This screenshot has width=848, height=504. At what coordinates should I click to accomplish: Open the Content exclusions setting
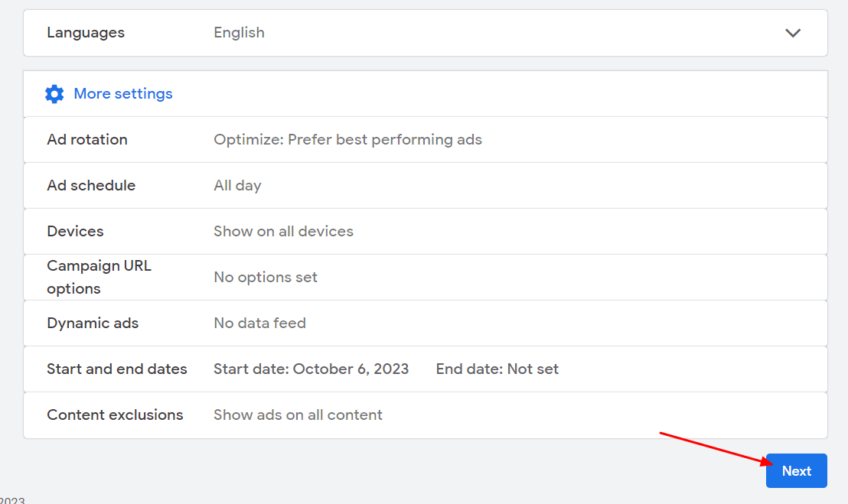pyautogui.click(x=115, y=415)
